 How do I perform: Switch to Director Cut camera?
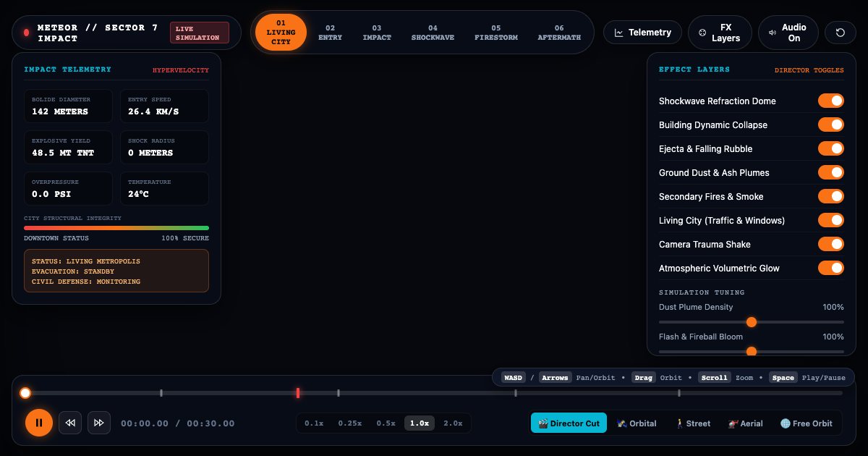569,423
